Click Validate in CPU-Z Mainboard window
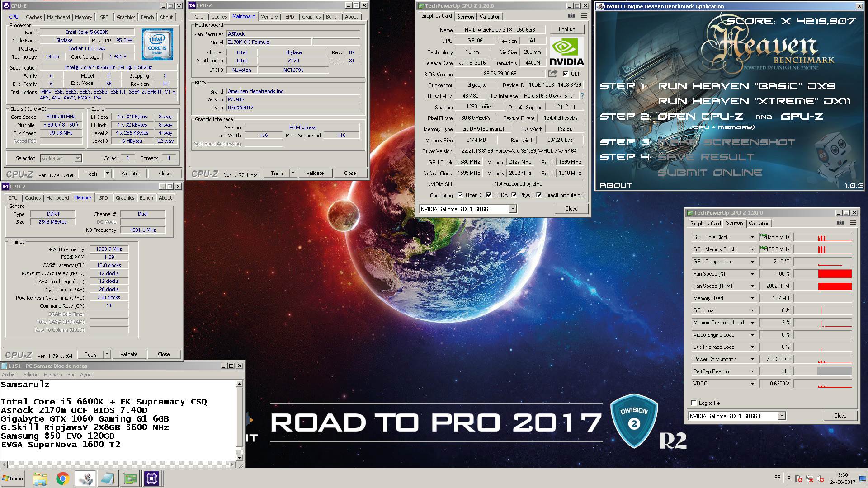868x488 pixels. [315, 173]
